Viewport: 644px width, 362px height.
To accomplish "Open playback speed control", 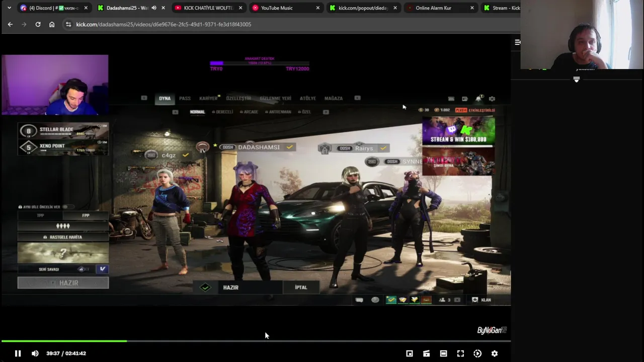I will click(477, 353).
